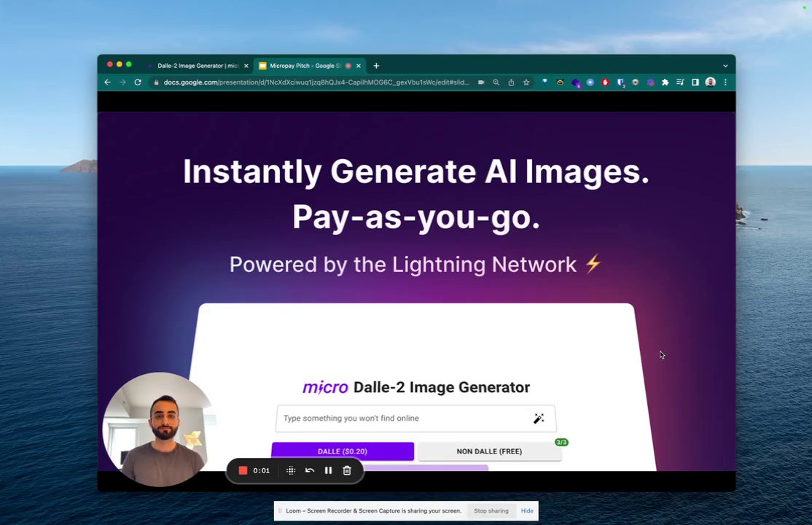Share this page with the share icon
The height and width of the screenshot is (525, 812).
tap(511, 82)
